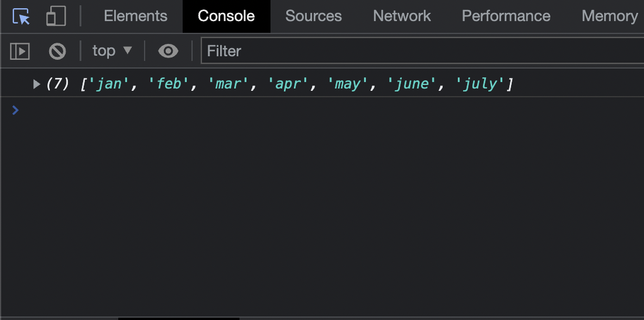Open the Sources tab
This screenshot has width=644, height=320.
coord(313,16)
